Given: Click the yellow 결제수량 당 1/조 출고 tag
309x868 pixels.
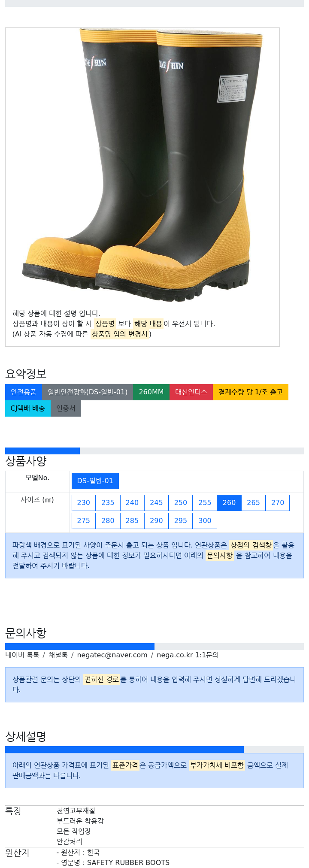Looking at the screenshot, I should (251, 392).
